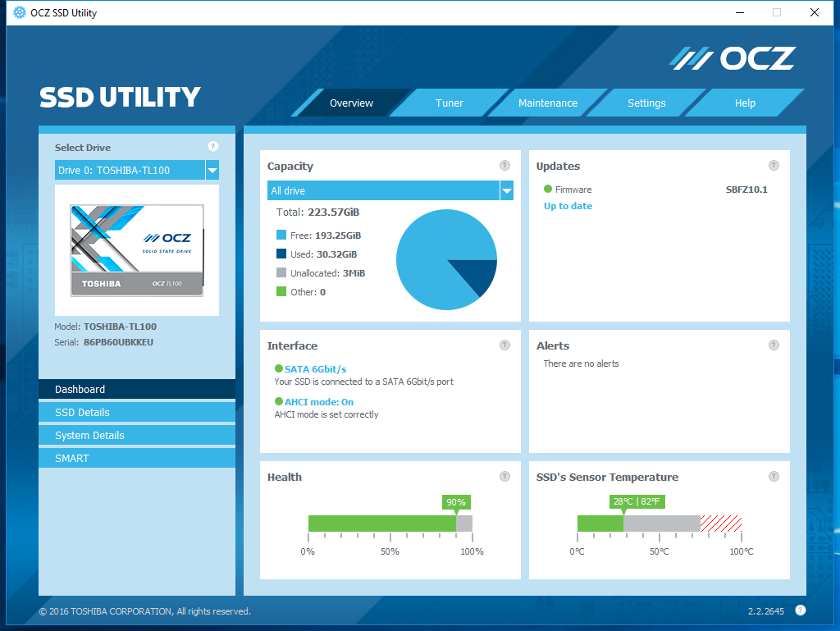Click the AHCI mode is set correctly text
This screenshot has width=840, height=631.
326,414
